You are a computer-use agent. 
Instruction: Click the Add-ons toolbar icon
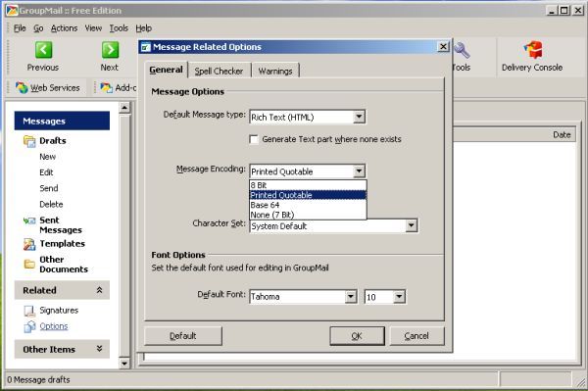(107, 88)
